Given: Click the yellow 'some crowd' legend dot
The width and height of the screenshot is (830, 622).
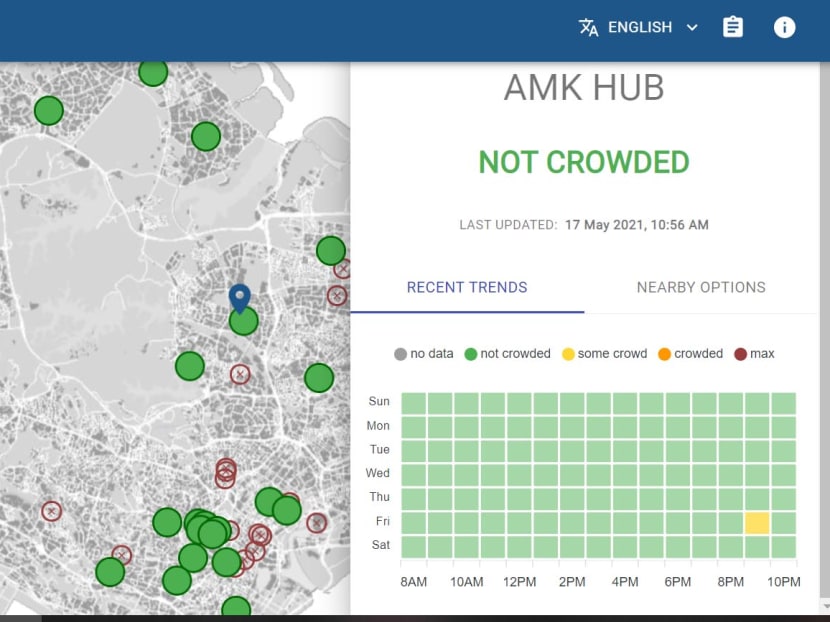Looking at the screenshot, I should click(568, 354).
